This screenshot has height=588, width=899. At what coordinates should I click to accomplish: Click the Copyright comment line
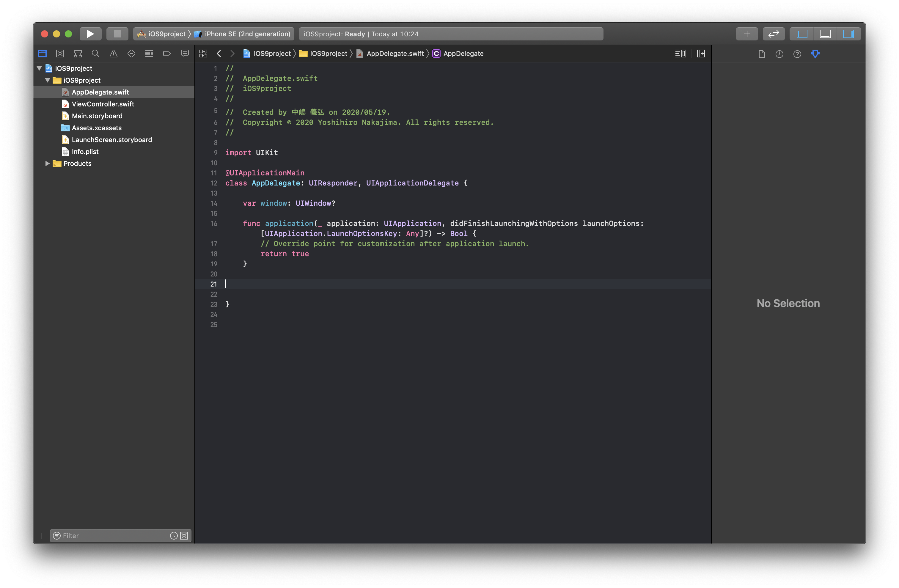pyautogui.click(x=359, y=122)
